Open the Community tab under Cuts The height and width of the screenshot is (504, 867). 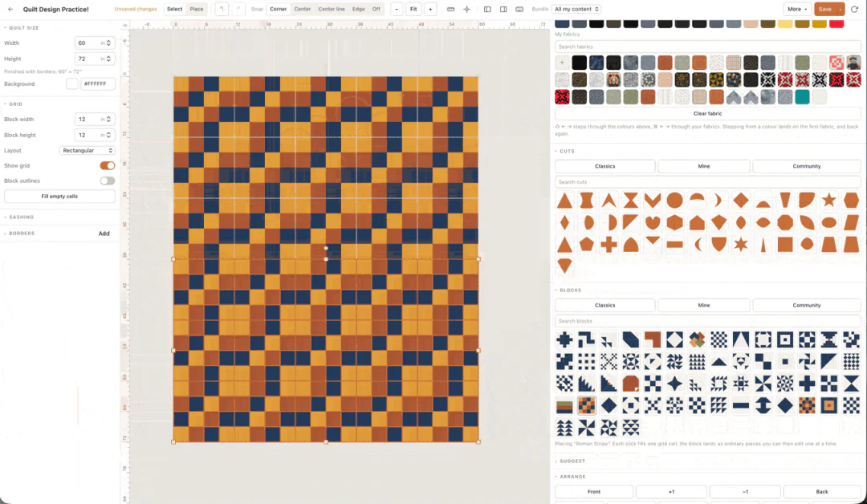807,166
